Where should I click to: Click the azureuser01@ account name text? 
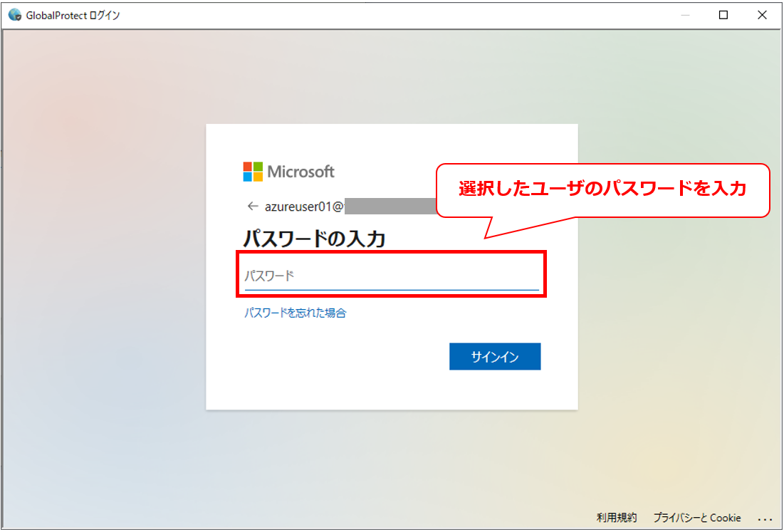pos(303,207)
